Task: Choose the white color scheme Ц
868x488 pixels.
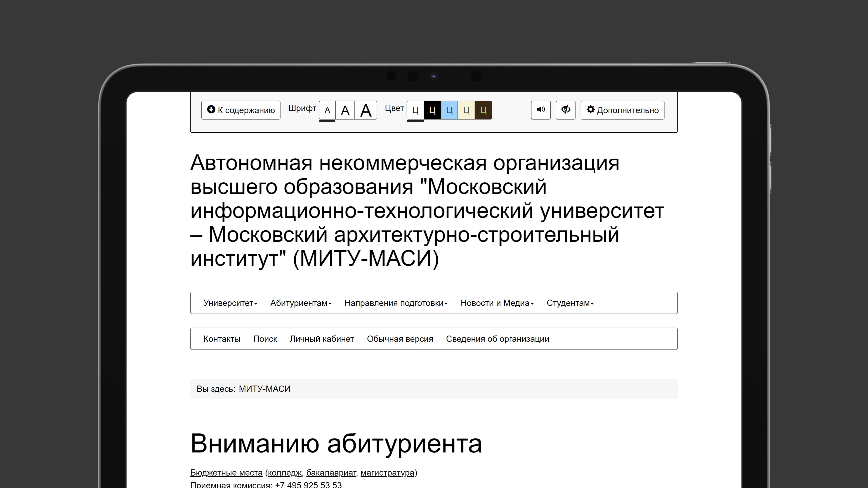Action: tap(415, 110)
